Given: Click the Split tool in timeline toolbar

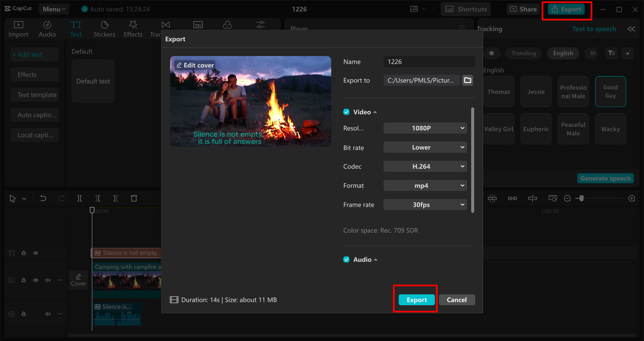Looking at the screenshot, I should [79, 198].
